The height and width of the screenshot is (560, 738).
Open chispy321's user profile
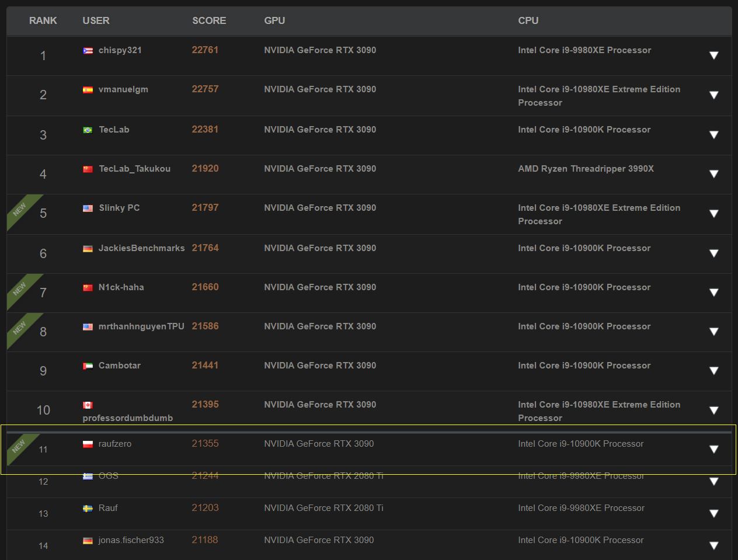120,50
